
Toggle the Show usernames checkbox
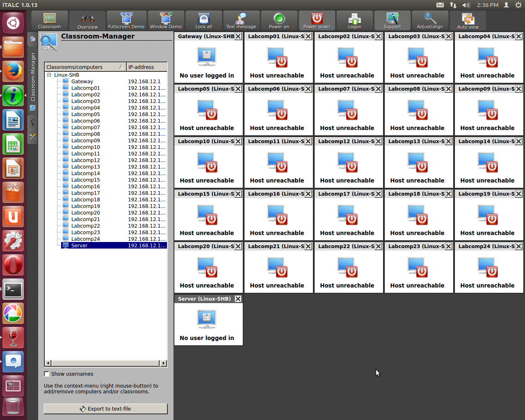tap(47, 374)
